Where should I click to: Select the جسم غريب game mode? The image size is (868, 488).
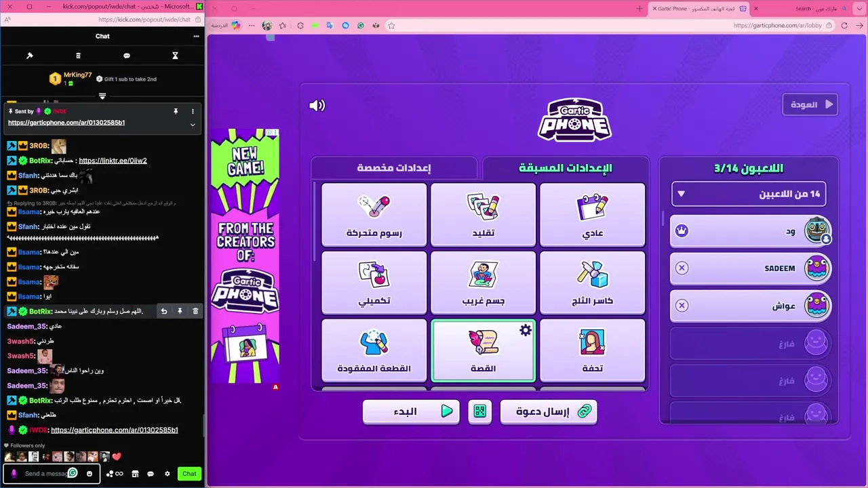pyautogui.click(x=483, y=283)
